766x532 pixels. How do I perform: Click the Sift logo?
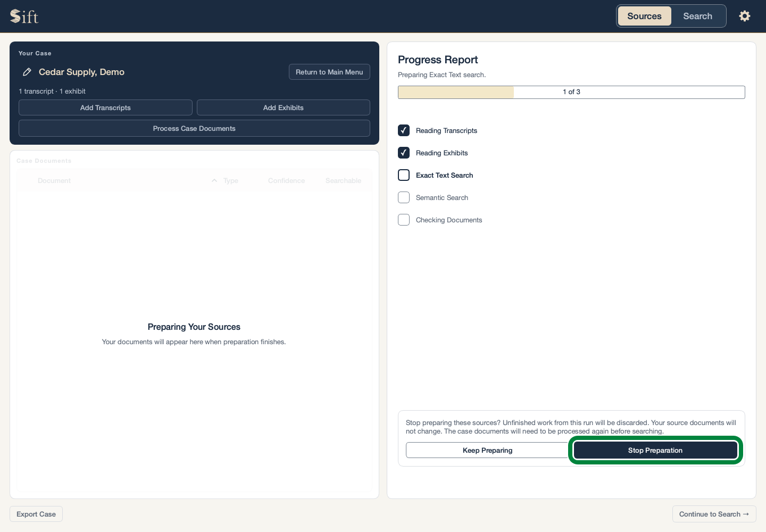coord(24,16)
